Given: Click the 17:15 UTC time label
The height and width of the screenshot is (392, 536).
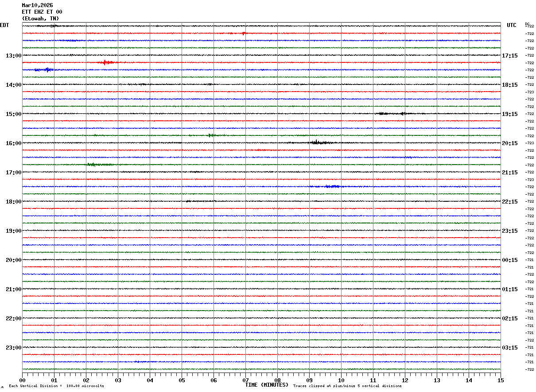Looking at the screenshot, I should (510, 56).
